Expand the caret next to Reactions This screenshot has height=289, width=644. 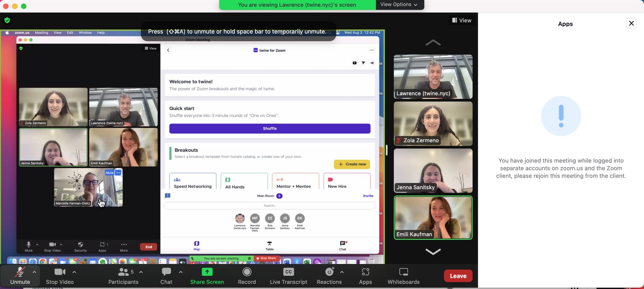(342, 272)
